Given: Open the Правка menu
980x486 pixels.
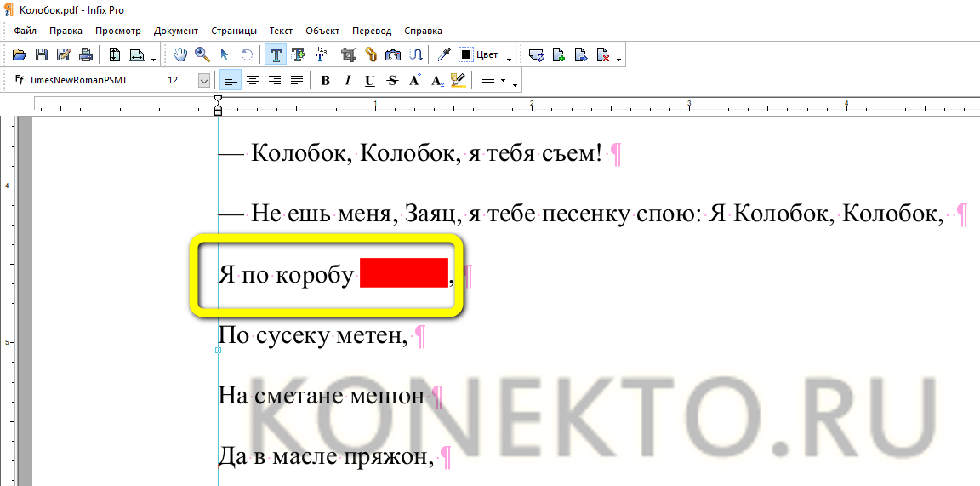Looking at the screenshot, I should [66, 31].
